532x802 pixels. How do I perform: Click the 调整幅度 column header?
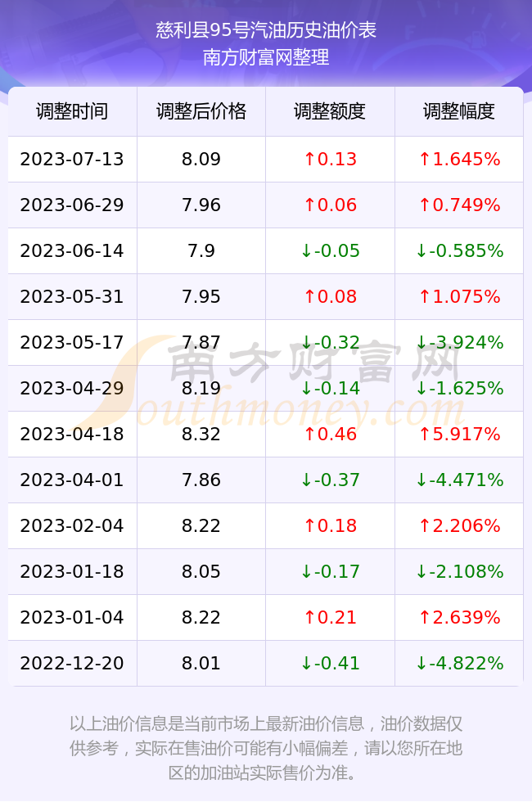click(459, 111)
